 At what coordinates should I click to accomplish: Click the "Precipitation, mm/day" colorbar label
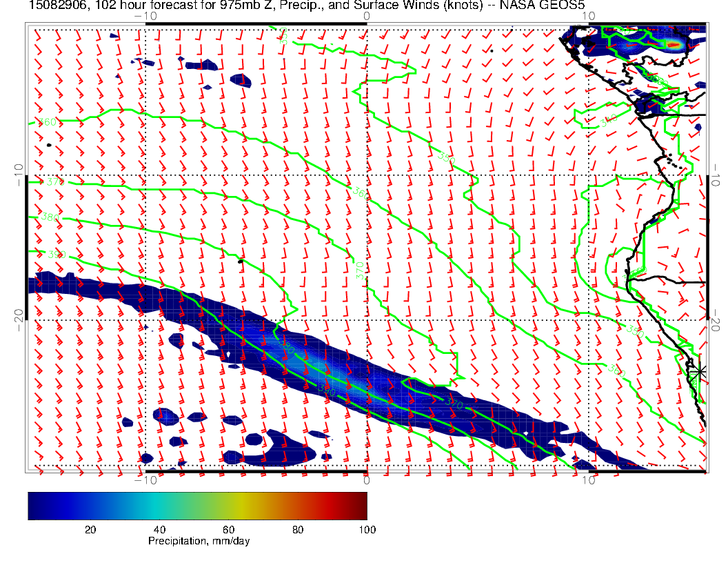coord(199,542)
